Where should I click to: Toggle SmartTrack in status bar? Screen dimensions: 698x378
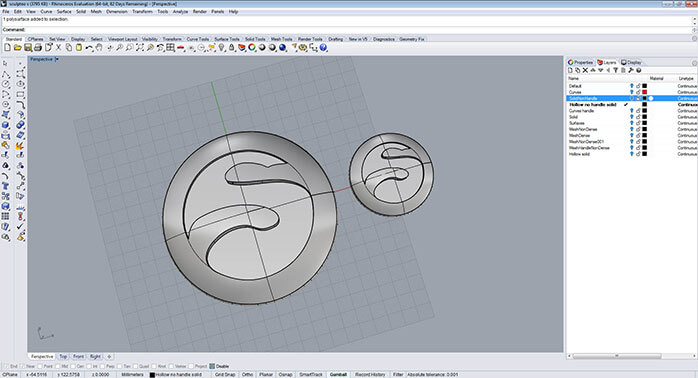tap(311, 374)
